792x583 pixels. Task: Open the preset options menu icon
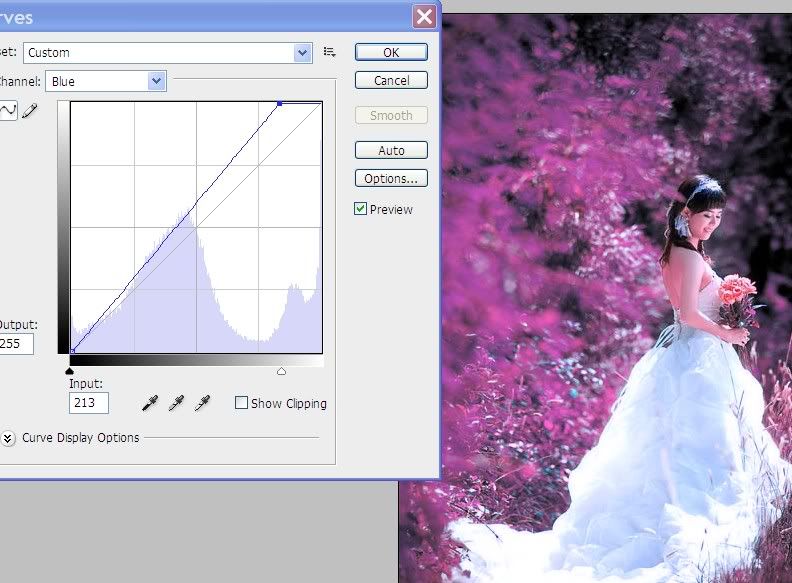point(330,52)
